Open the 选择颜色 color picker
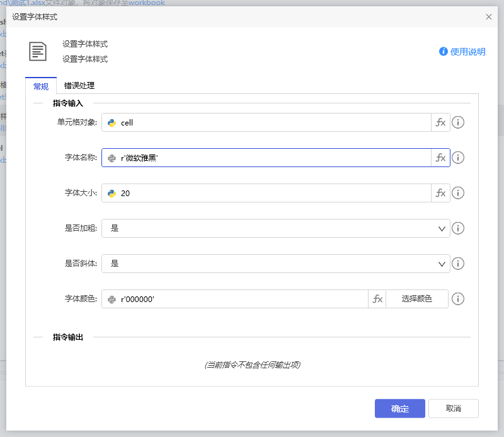Image resolution: width=504 pixels, height=437 pixels. 416,299
